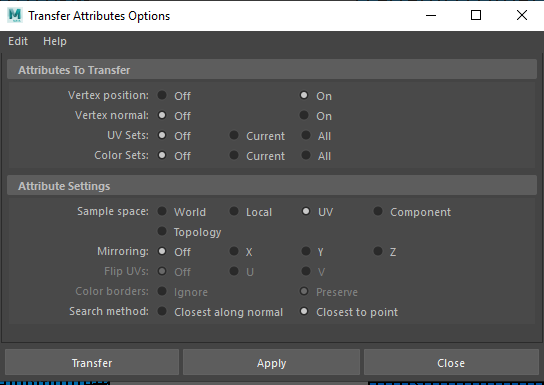Collapse the Attributes To Transfer section

[x=272, y=69]
